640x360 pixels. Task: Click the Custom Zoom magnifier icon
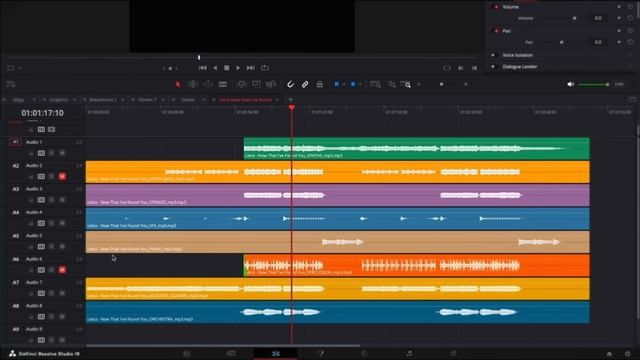[x=406, y=84]
